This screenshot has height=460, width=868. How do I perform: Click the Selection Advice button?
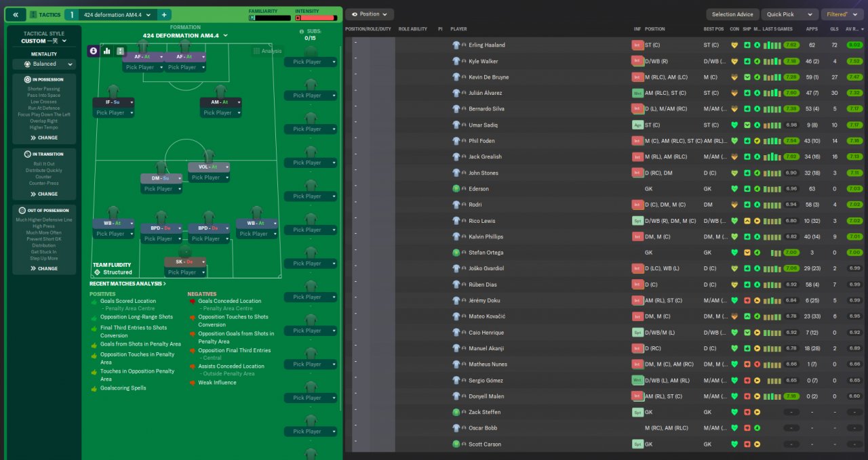732,14
